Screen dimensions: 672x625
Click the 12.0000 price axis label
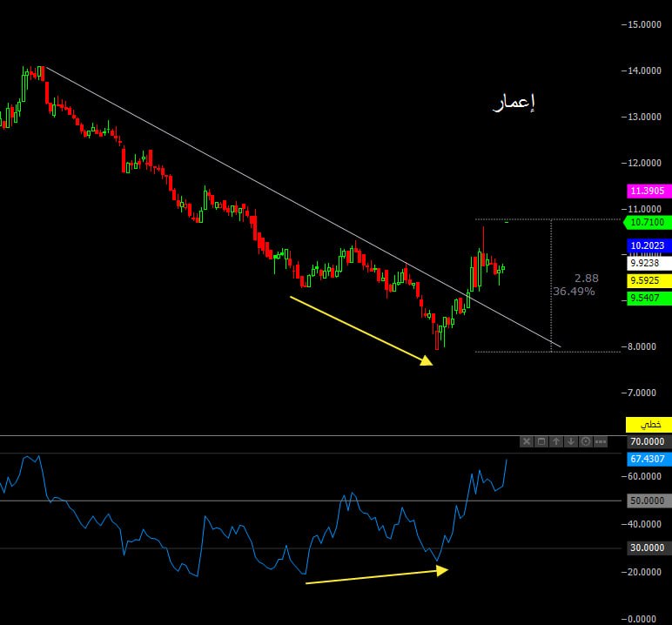click(x=644, y=163)
